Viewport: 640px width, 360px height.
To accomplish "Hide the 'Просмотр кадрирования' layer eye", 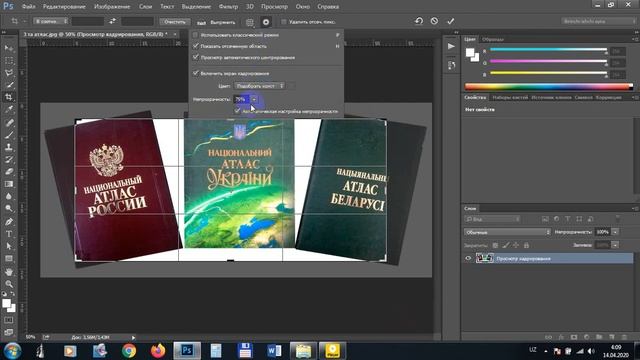I will [468, 258].
